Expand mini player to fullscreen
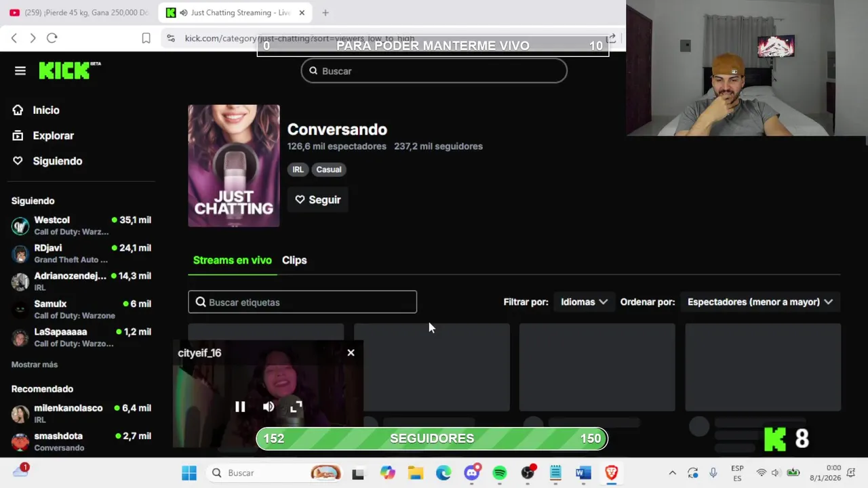The image size is (868, 488). pos(296,407)
